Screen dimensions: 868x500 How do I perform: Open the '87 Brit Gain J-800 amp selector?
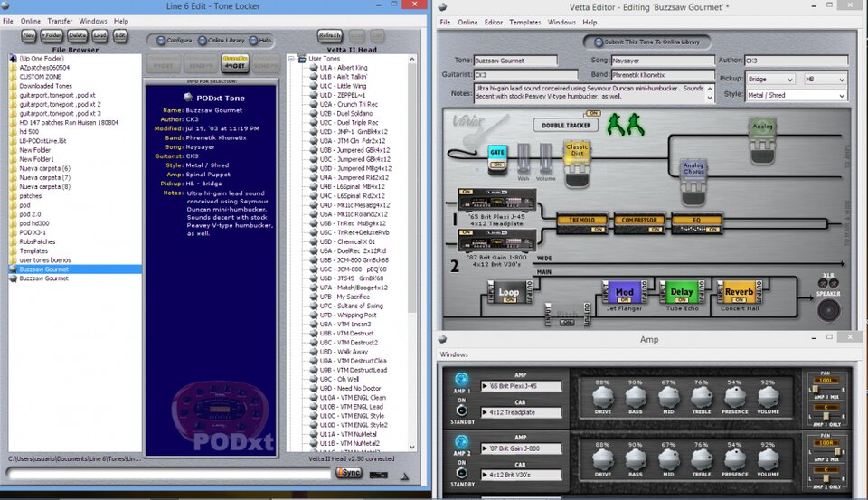pos(521,448)
